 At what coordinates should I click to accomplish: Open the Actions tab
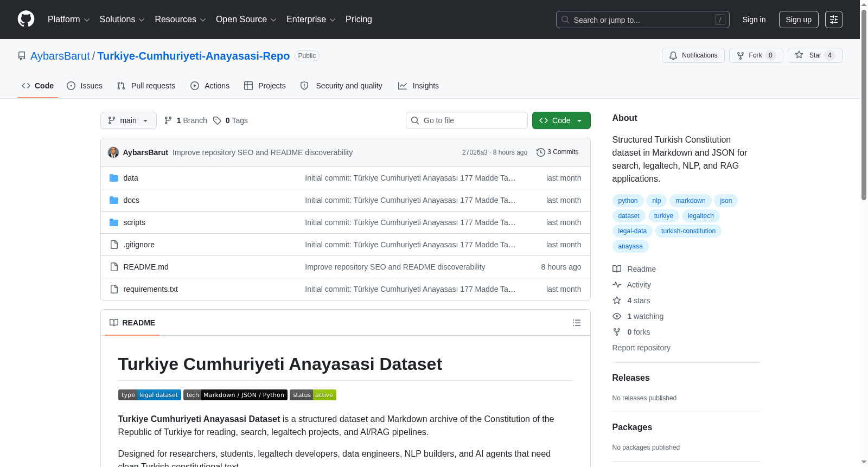click(210, 86)
